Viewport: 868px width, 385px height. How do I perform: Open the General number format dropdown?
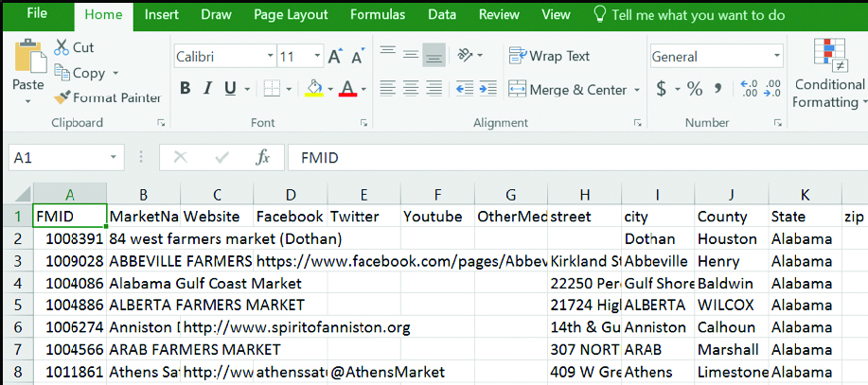pyautogui.click(x=777, y=56)
